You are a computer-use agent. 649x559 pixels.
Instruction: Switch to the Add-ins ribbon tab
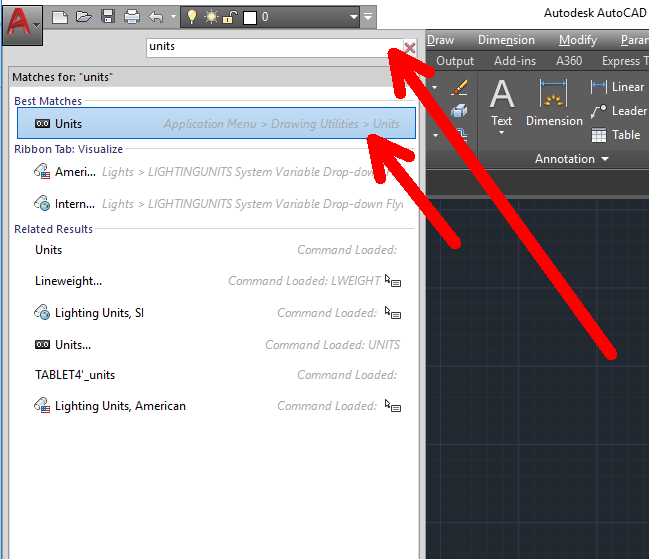[x=515, y=61]
